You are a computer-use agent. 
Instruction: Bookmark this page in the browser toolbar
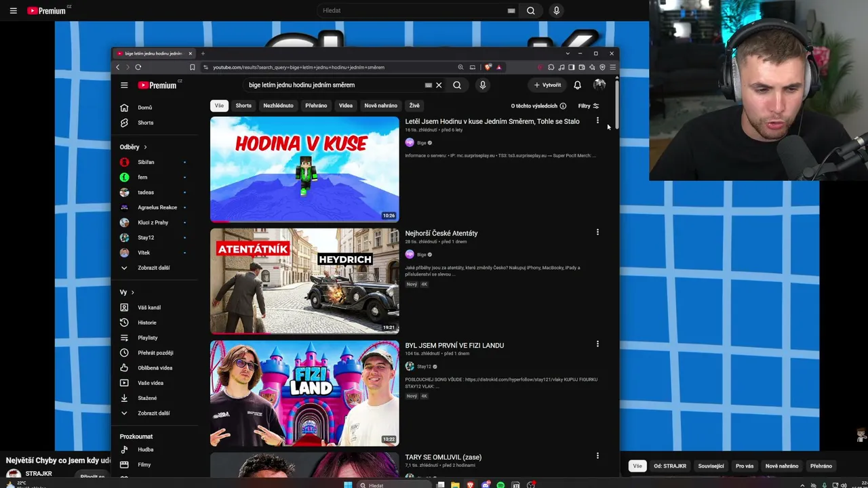pos(193,67)
